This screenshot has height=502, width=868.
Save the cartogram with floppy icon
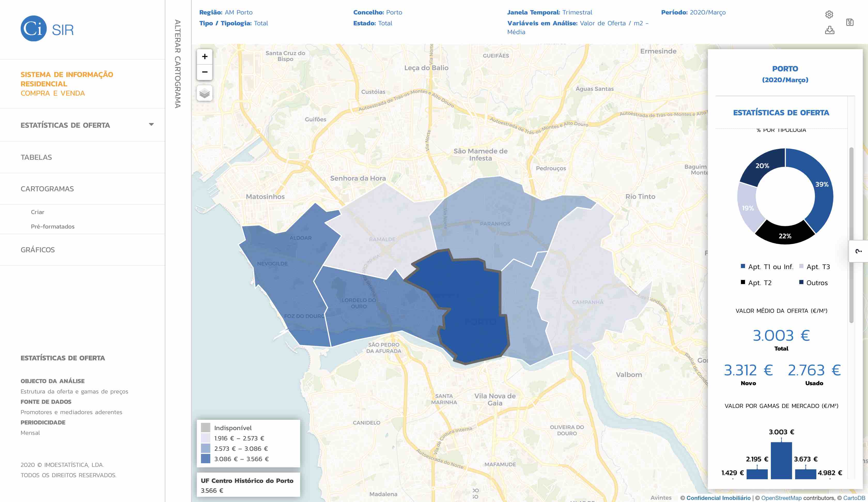(x=850, y=22)
